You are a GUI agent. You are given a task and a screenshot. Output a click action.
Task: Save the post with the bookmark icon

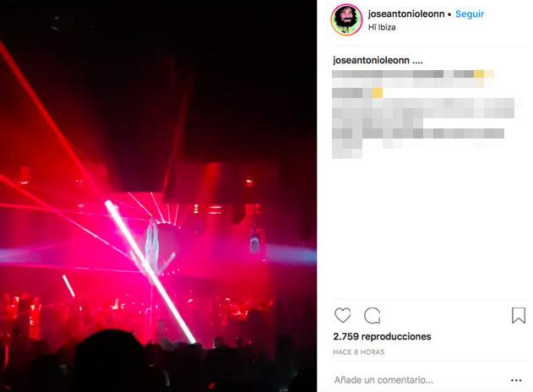pyautogui.click(x=519, y=315)
